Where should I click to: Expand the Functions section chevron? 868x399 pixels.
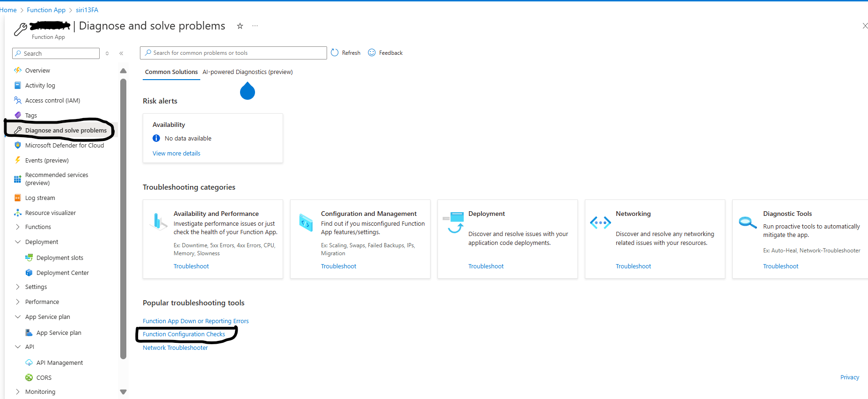(18, 227)
